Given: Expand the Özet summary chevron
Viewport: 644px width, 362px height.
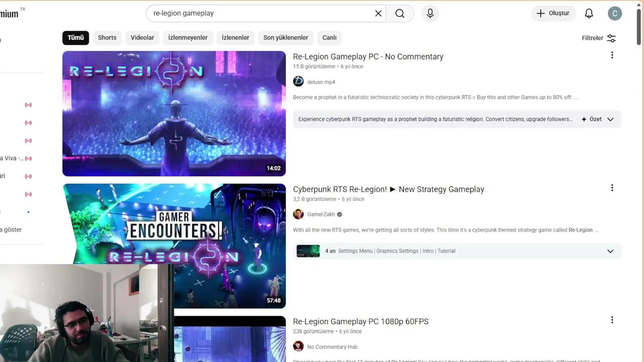Looking at the screenshot, I should 610,120.
